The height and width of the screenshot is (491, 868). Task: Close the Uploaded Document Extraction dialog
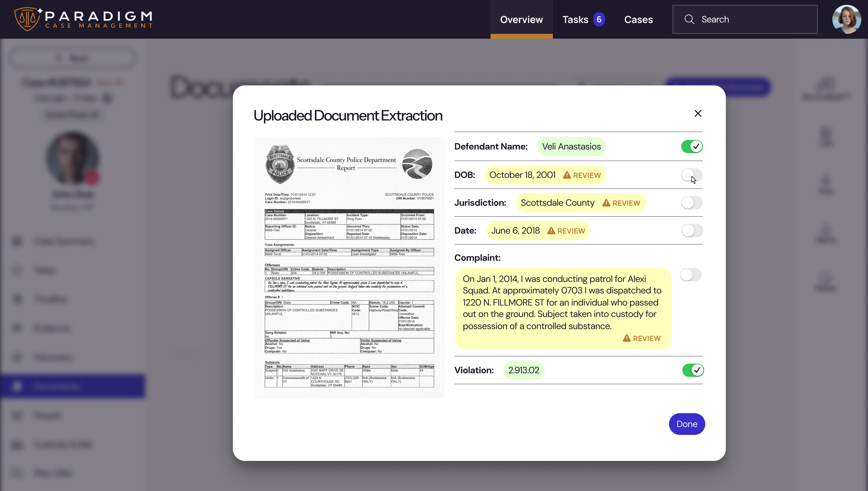point(698,113)
